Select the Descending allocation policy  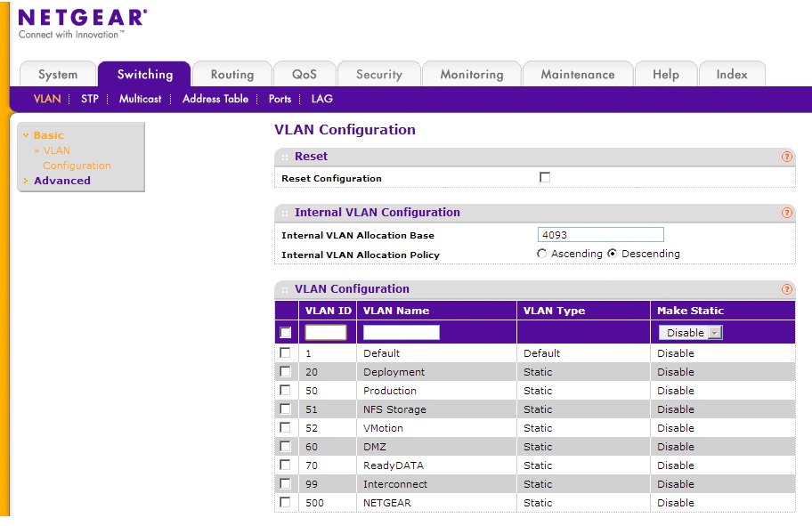(x=614, y=254)
